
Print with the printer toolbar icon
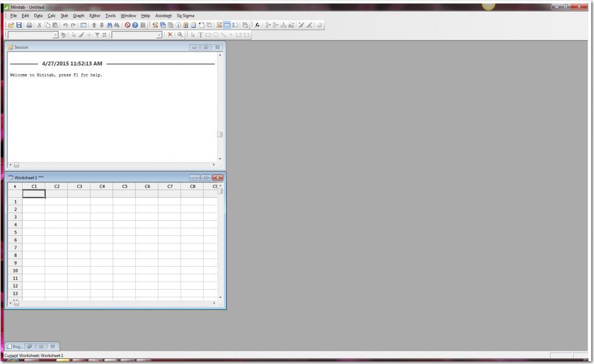click(x=29, y=25)
